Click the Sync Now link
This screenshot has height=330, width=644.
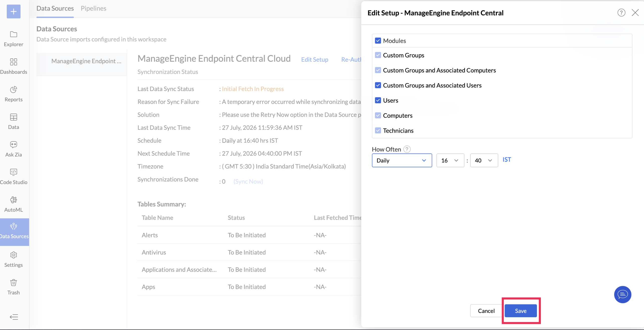(x=248, y=181)
